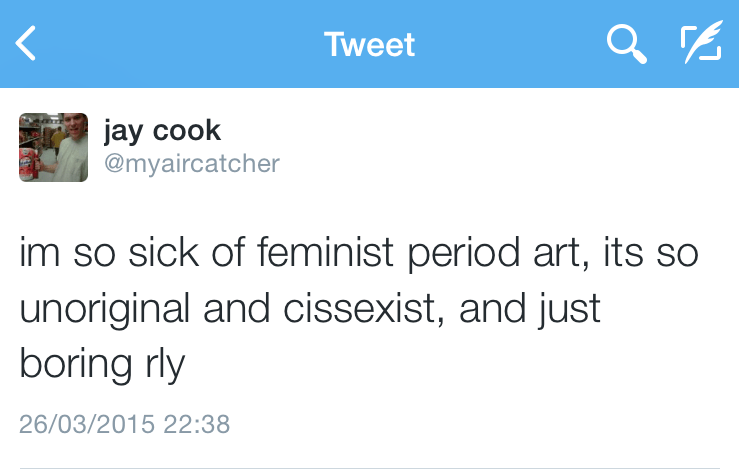The image size is (739, 470).
Task: Click the date "26/03/2015" in the timestamp
Action: [x=86, y=424]
